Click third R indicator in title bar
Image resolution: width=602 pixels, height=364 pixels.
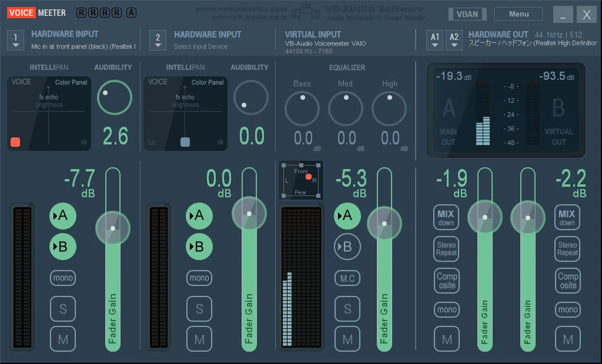click(105, 13)
